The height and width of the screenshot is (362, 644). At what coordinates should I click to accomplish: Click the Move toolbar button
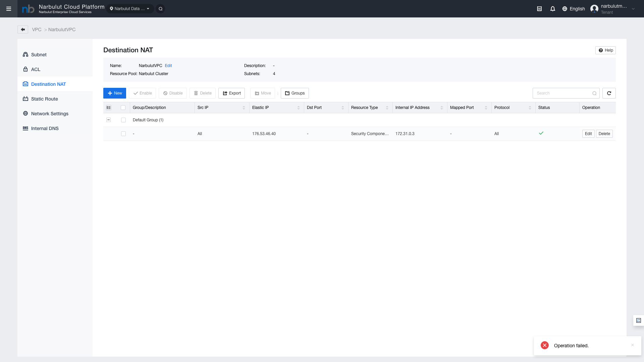(263, 93)
